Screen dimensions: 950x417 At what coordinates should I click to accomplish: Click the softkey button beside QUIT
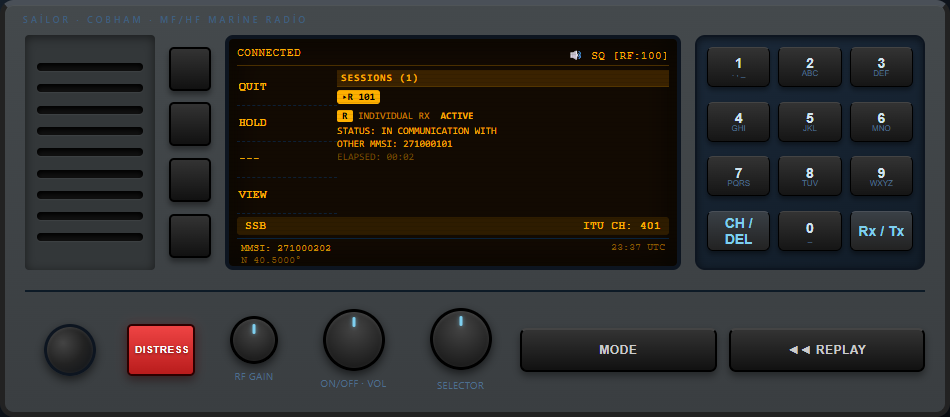pos(190,69)
